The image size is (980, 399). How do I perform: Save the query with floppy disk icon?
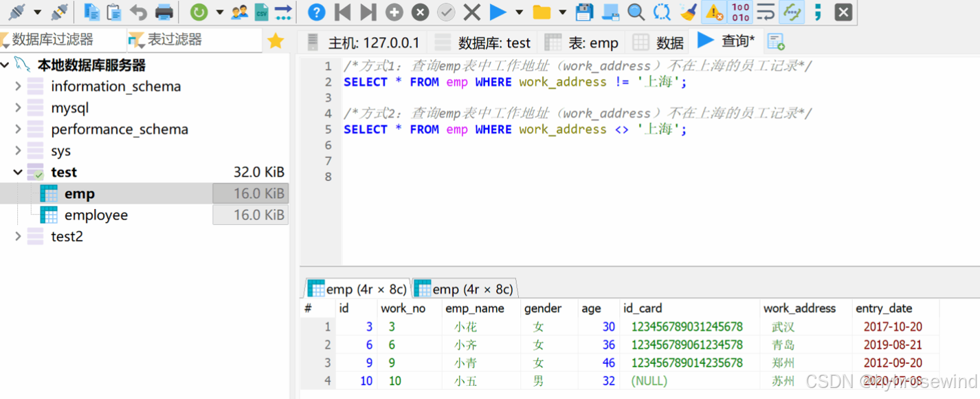tap(584, 12)
